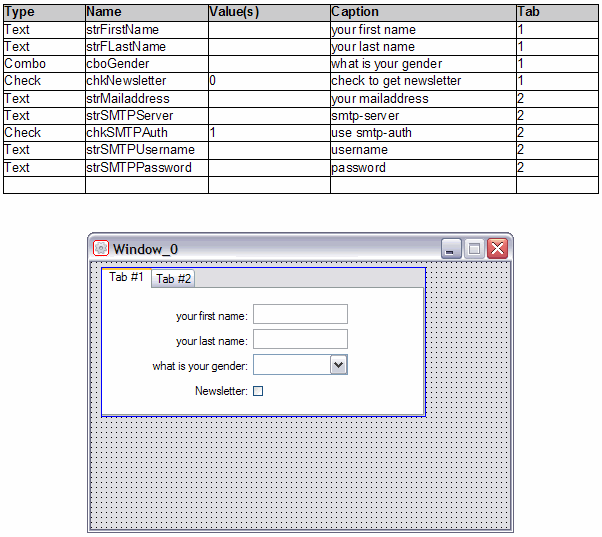The image size is (602, 537).
Task: Click the Window_0 title bar app icon
Action: point(101,248)
